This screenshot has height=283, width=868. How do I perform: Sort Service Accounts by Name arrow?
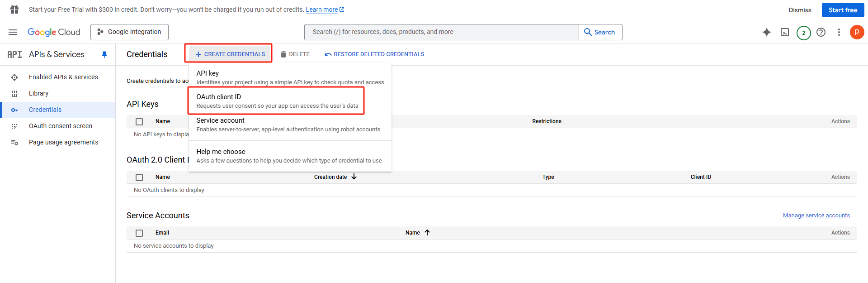427,233
